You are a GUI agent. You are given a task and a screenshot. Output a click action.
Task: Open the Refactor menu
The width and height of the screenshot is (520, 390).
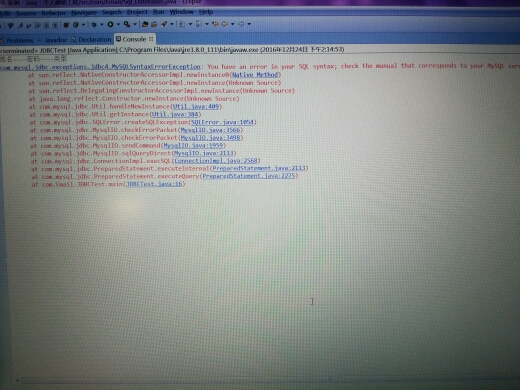tap(54, 13)
